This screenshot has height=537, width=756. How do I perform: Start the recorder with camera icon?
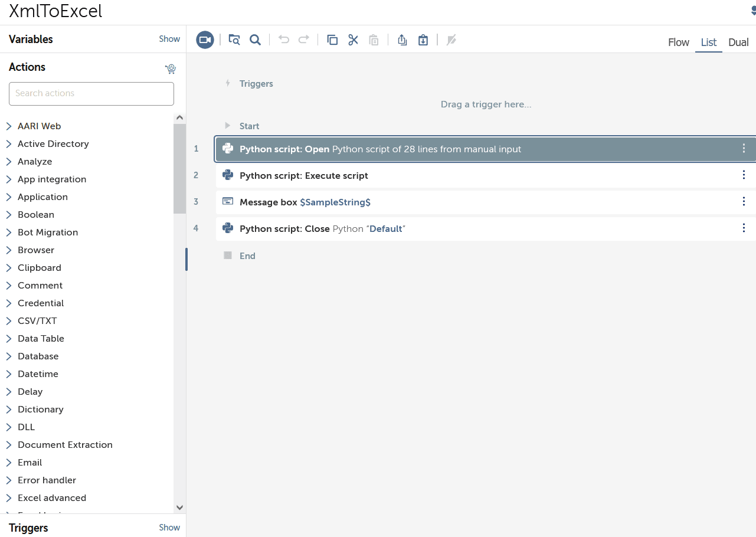(x=205, y=40)
